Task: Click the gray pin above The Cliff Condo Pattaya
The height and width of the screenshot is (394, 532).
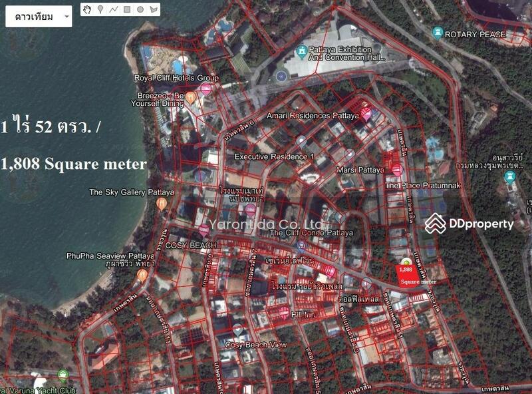Action: pyautogui.click(x=340, y=218)
